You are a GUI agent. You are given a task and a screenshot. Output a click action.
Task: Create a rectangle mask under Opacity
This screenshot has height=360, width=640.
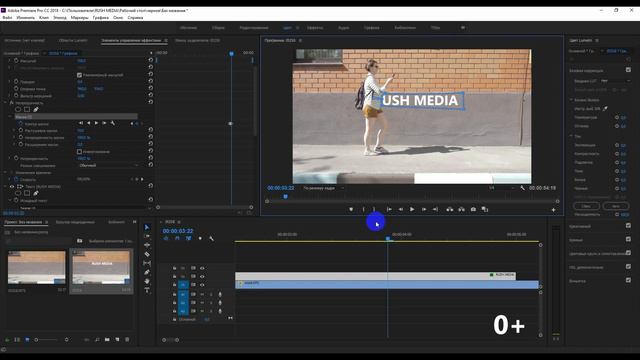[27, 109]
